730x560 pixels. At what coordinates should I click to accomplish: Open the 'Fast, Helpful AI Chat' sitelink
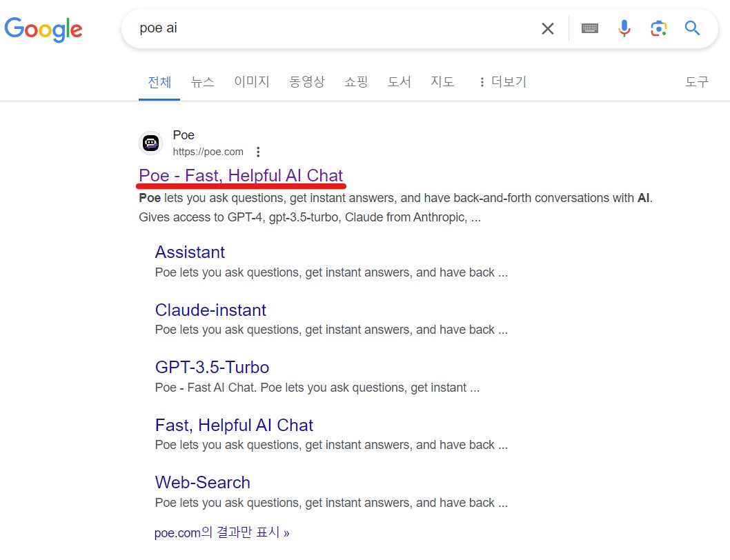coord(234,425)
